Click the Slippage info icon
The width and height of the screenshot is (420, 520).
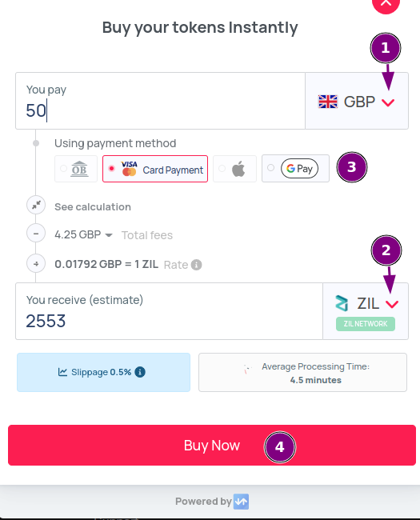(140, 372)
